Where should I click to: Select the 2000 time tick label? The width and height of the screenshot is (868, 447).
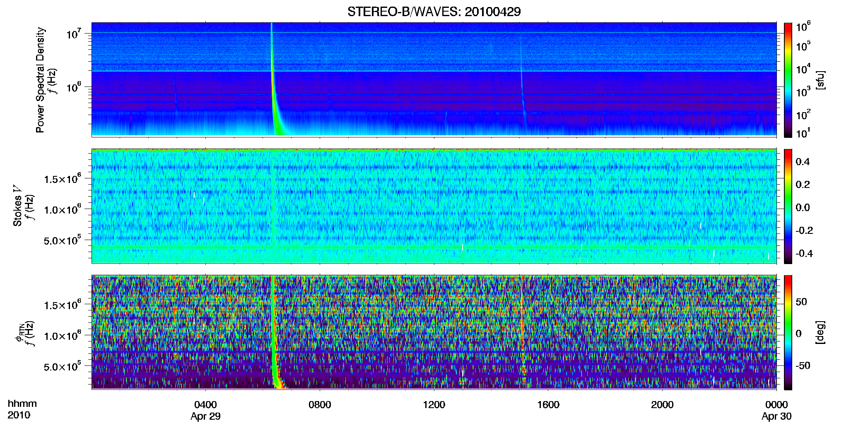(x=662, y=405)
